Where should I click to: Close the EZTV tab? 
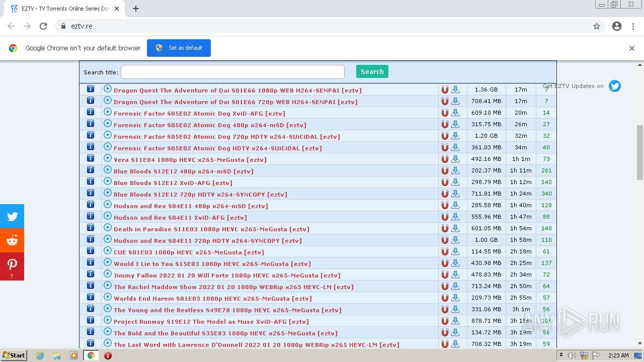[x=117, y=9]
